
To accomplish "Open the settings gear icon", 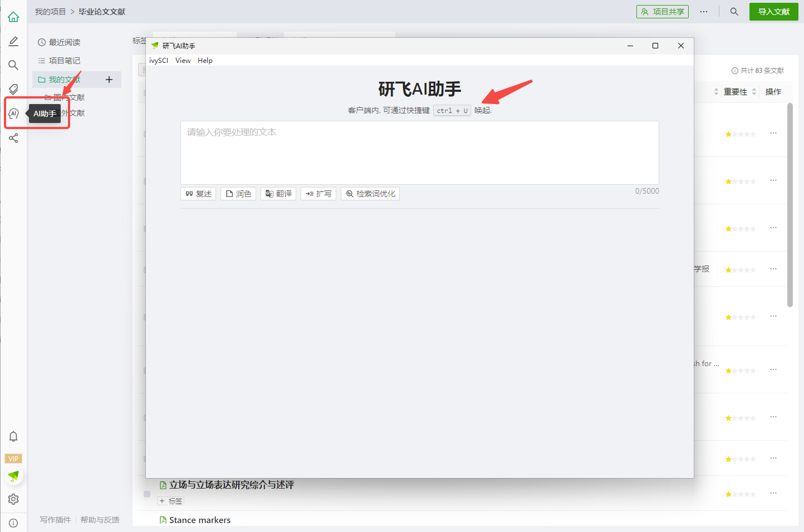I will click(13, 499).
